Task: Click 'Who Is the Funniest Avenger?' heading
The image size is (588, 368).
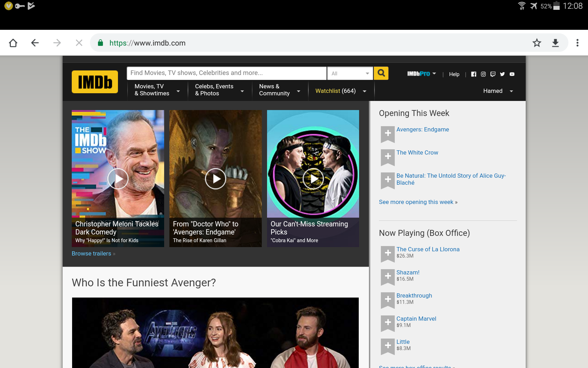Action: [x=144, y=282]
